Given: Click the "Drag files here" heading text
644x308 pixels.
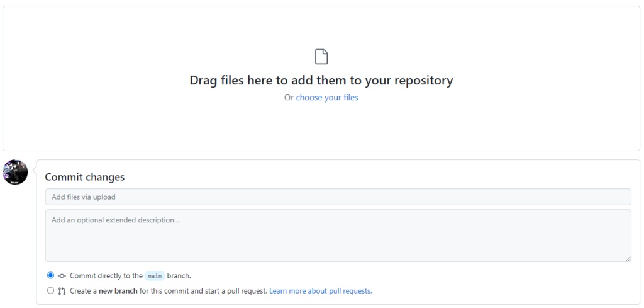Looking at the screenshot, I should pyautogui.click(x=321, y=81).
